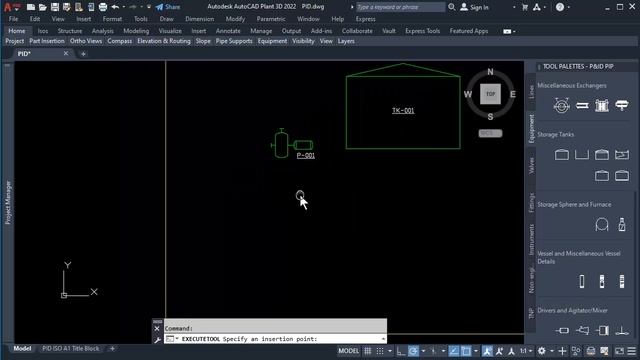The width and height of the screenshot is (640, 360).
Task: Open the Help question mark icon
Action: [560, 7]
